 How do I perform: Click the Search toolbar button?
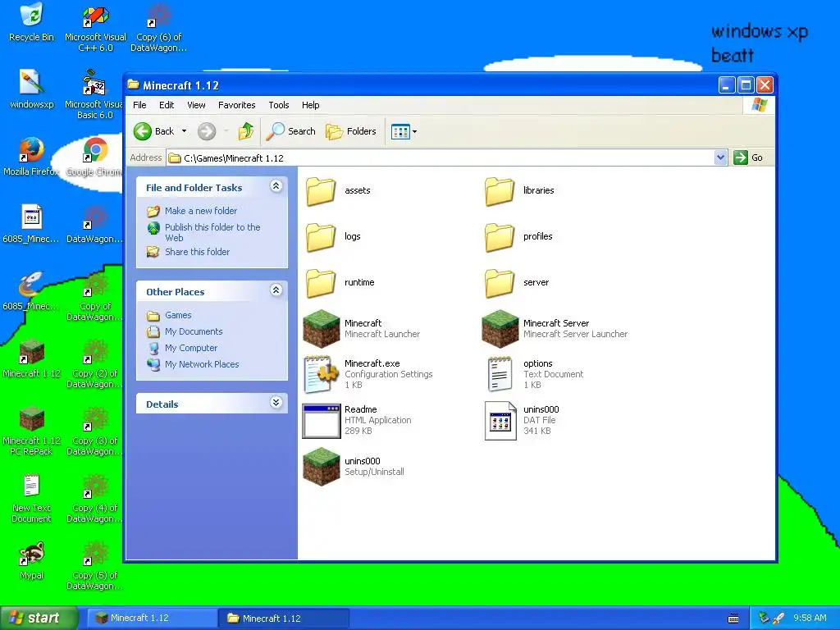click(x=291, y=131)
